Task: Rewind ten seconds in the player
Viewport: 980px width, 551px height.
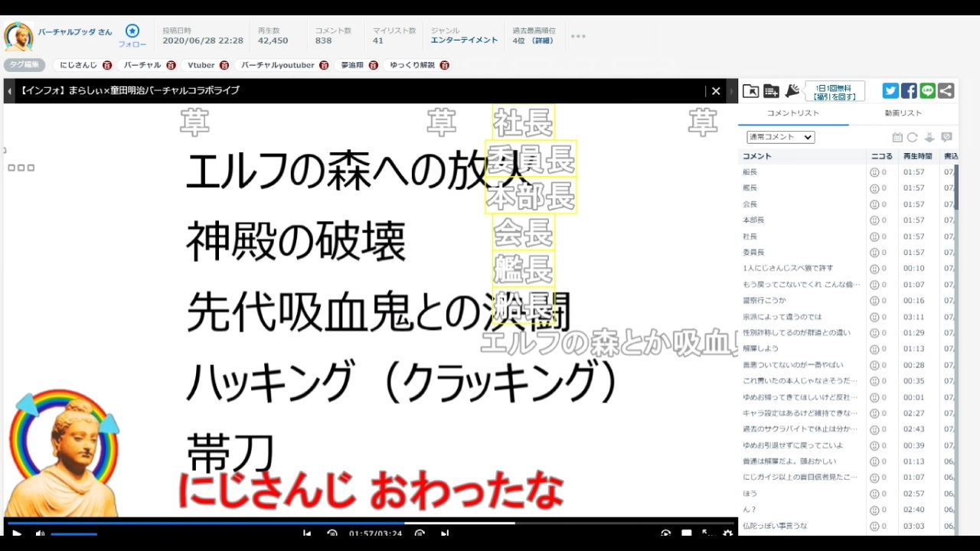Action: point(332,533)
